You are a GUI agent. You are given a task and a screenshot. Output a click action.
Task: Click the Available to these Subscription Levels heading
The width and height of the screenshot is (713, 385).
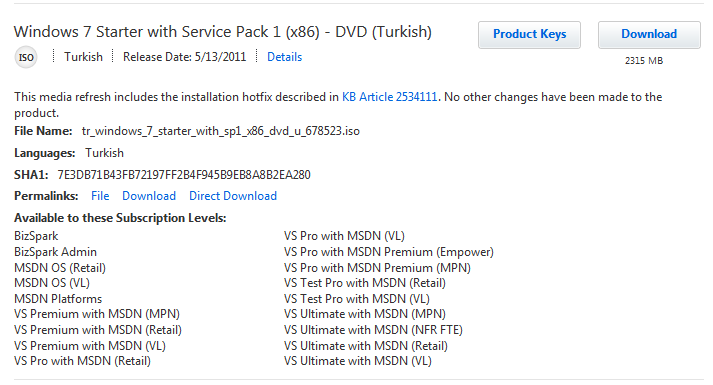pyautogui.click(x=120, y=218)
